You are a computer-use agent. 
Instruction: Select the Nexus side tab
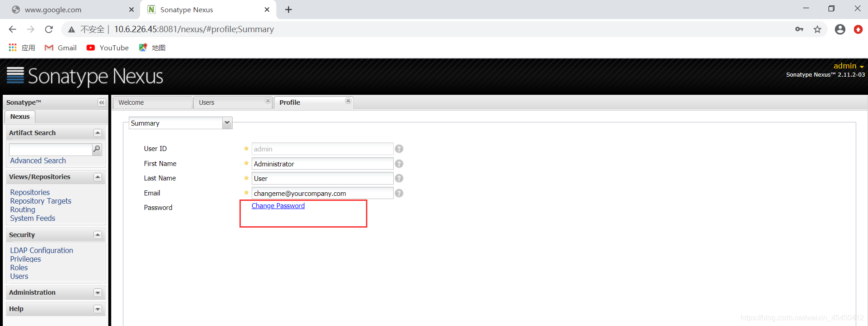20,117
